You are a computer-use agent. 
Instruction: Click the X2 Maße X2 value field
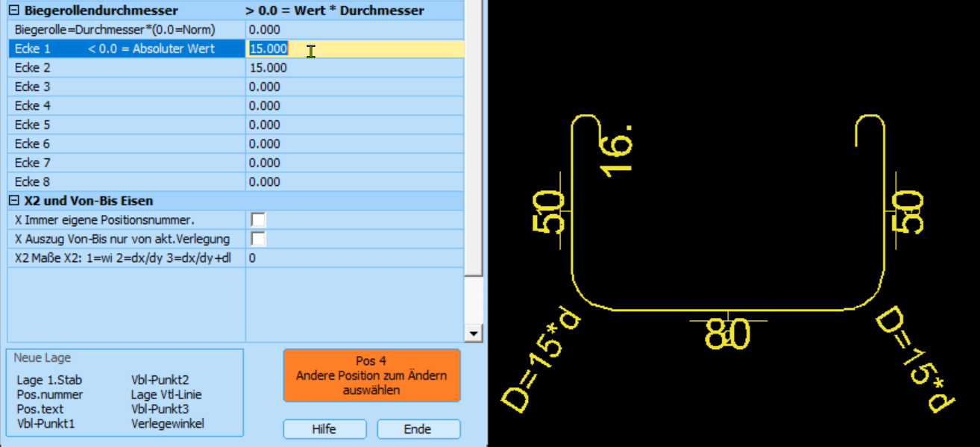pyautogui.click(x=354, y=258)
